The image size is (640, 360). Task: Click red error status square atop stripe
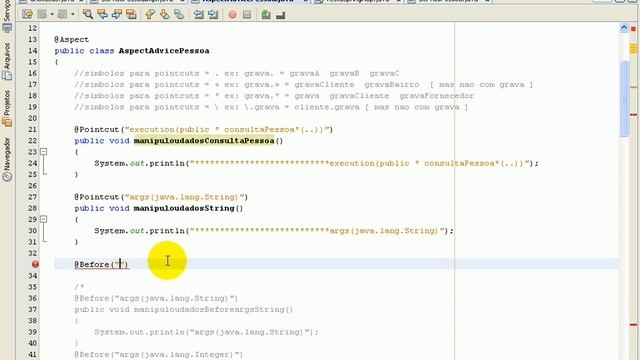(x=633, y=29)
